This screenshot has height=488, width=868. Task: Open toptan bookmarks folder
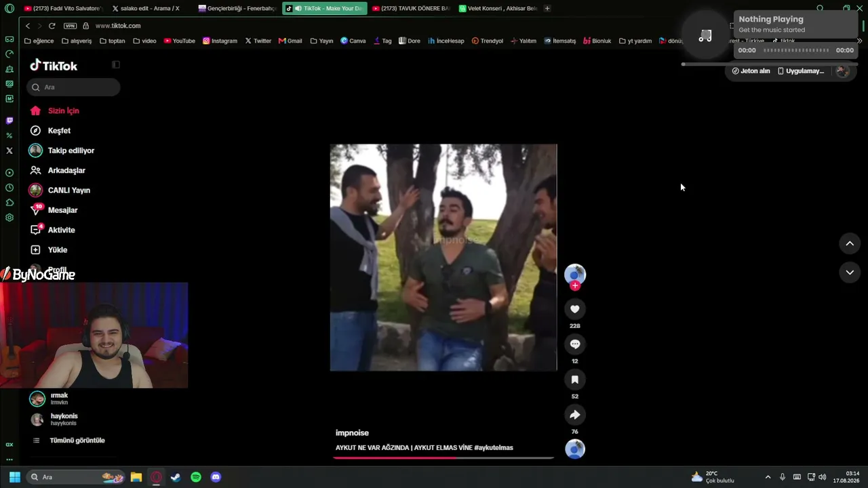click(113, 41)
